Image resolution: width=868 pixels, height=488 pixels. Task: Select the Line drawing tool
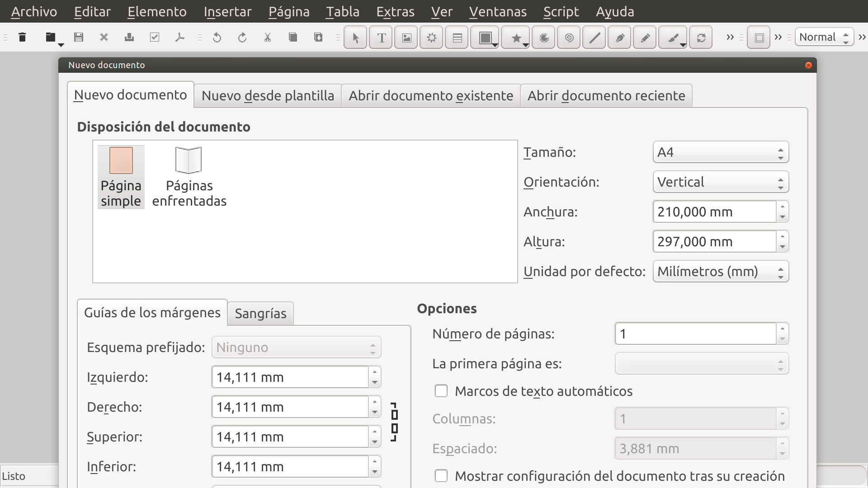[594, 38]
